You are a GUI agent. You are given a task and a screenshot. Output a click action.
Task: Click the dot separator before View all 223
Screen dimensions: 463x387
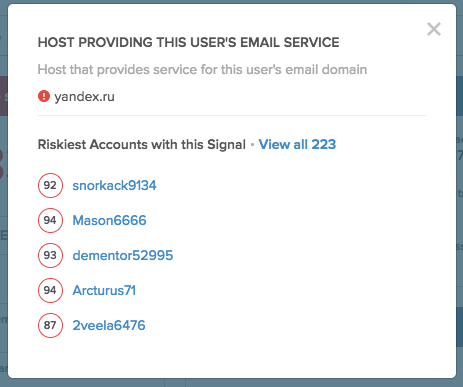click(252, 145)
